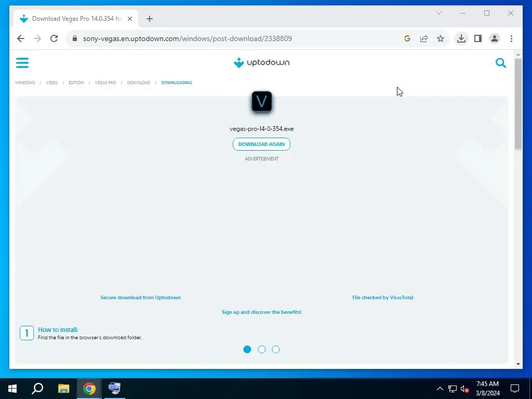Click Sign up and discover the benefits

click(x=262, y=312)
